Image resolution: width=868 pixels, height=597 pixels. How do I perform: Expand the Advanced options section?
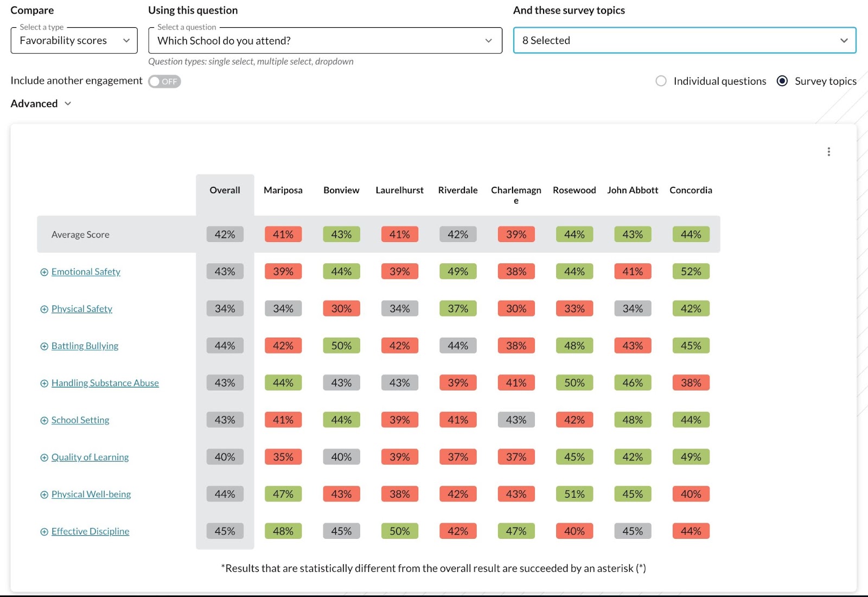pos(41,104)
